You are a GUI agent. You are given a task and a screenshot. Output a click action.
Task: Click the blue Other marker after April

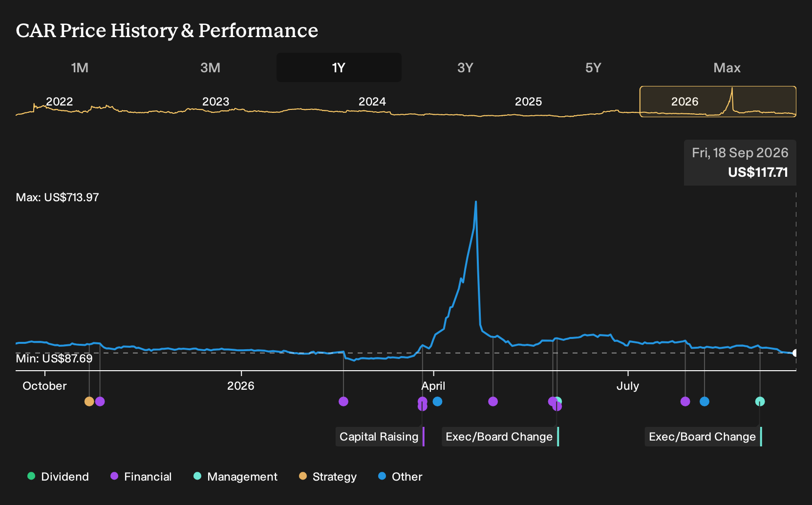(437, 401)
